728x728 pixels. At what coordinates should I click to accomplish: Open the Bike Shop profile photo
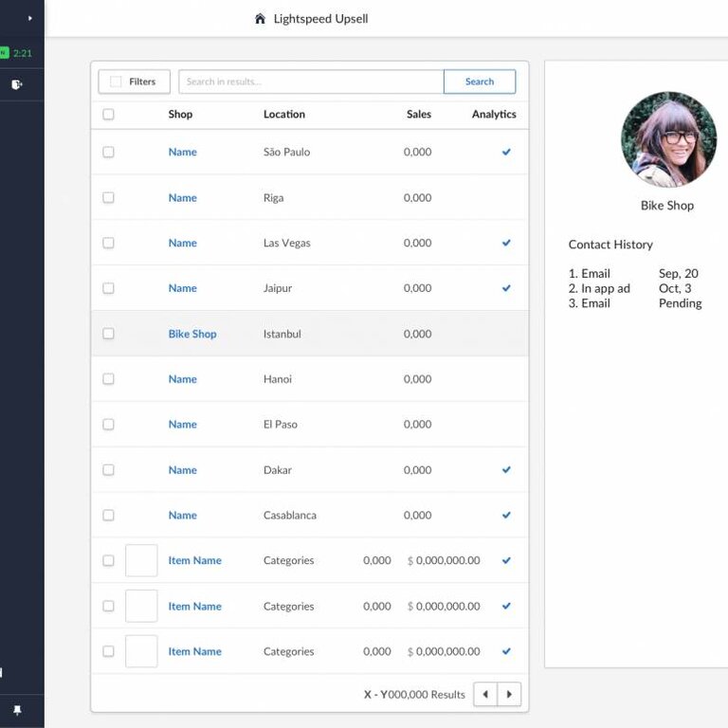[x=668, y=139]
